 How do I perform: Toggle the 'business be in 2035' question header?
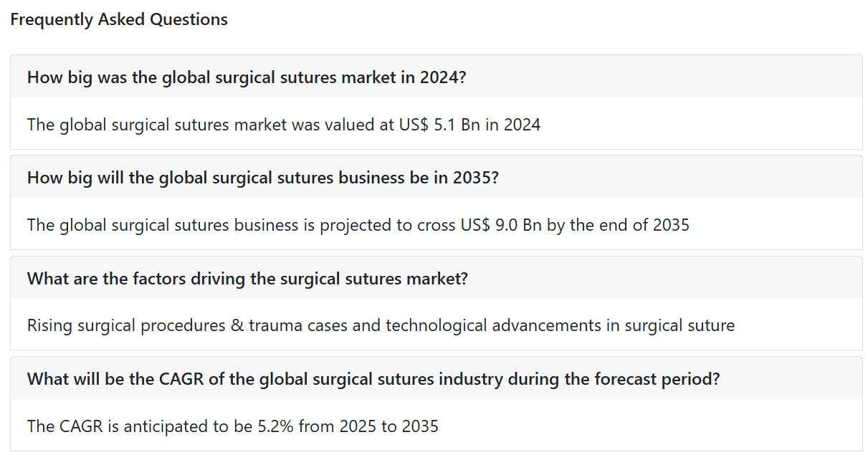pos(436,177)
